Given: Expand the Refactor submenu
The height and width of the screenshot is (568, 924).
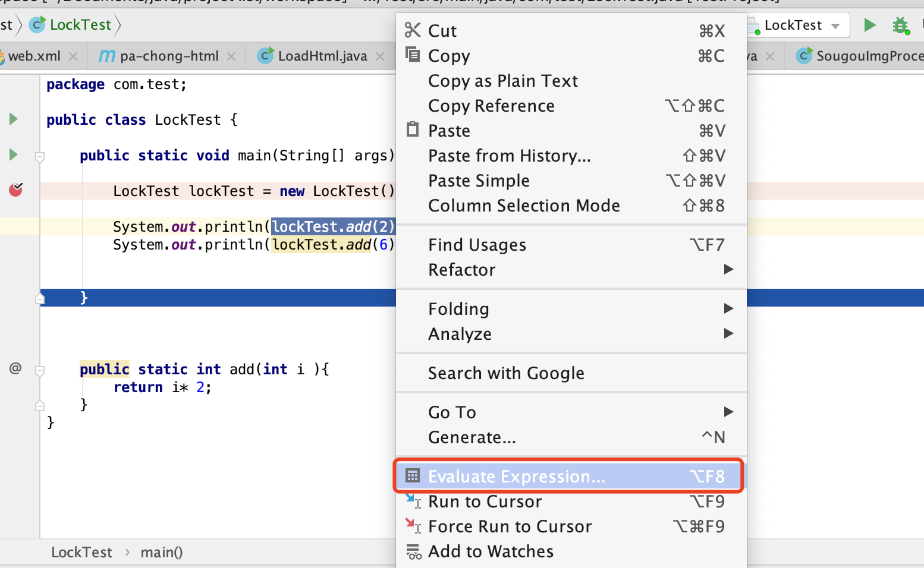Looking at the screenshot, I should (462, 269).
